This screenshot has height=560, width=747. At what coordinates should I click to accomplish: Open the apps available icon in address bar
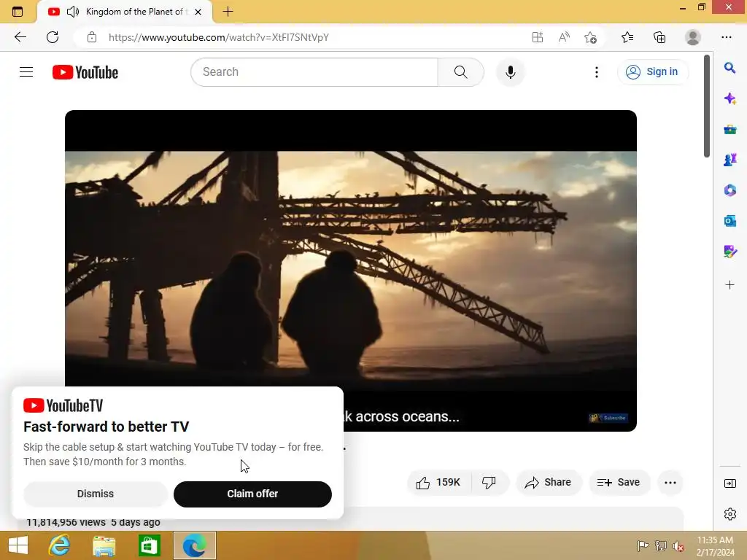click(538, 37)
